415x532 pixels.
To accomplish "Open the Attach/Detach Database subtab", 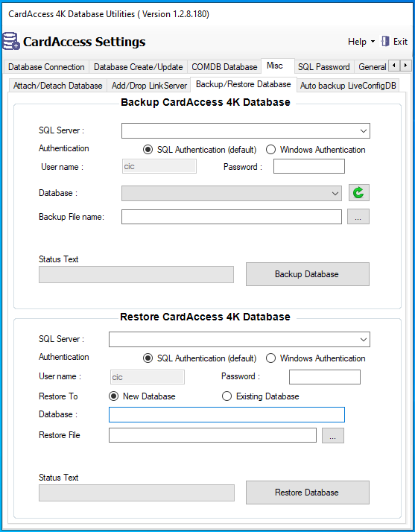I will point(57,86).
